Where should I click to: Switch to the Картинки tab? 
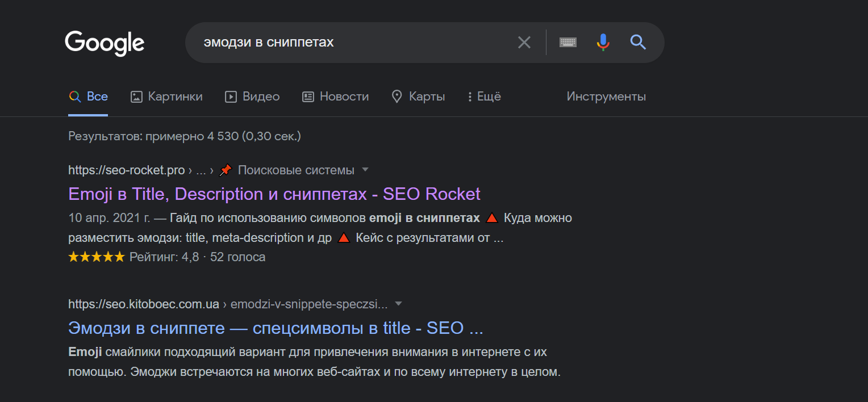point(166,97)
